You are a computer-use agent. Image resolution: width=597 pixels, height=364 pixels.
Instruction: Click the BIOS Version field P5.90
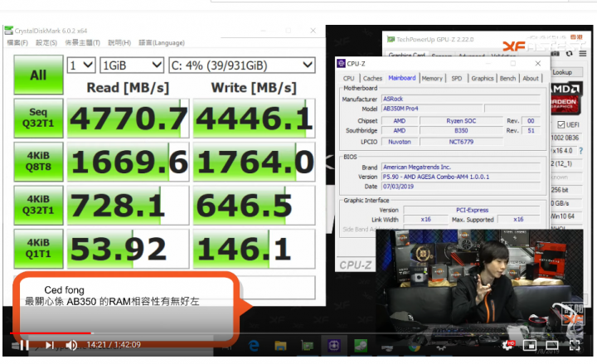[x=461, y=177]
